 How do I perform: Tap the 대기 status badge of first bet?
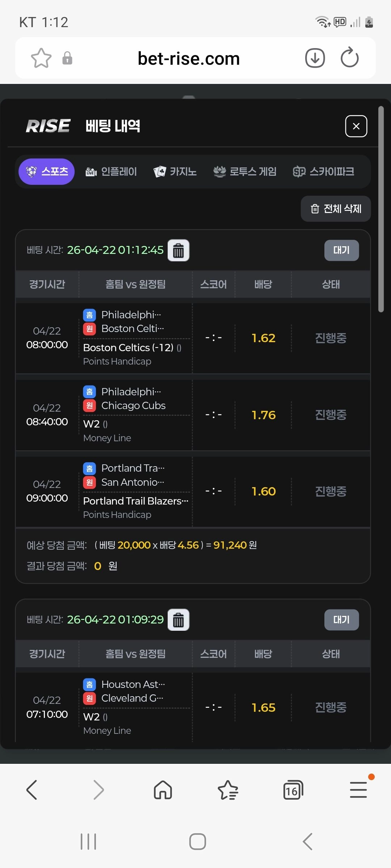(341, 250)
